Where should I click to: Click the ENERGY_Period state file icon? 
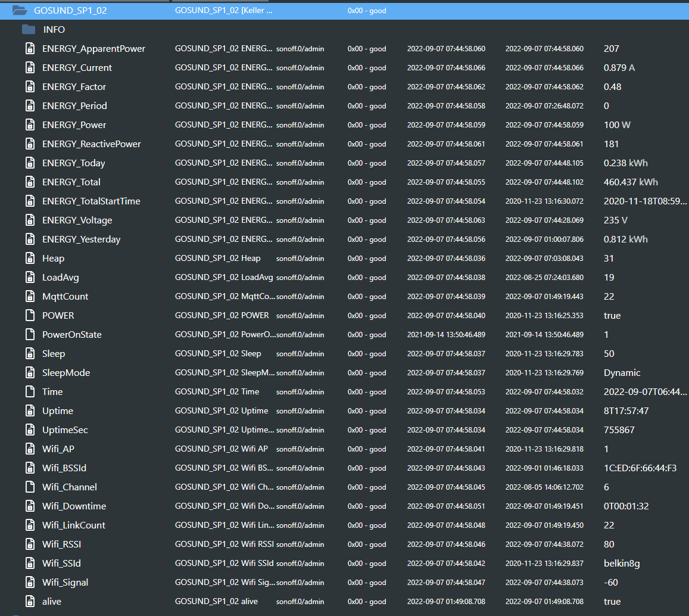pyautogui.click(x=30, y=105)
